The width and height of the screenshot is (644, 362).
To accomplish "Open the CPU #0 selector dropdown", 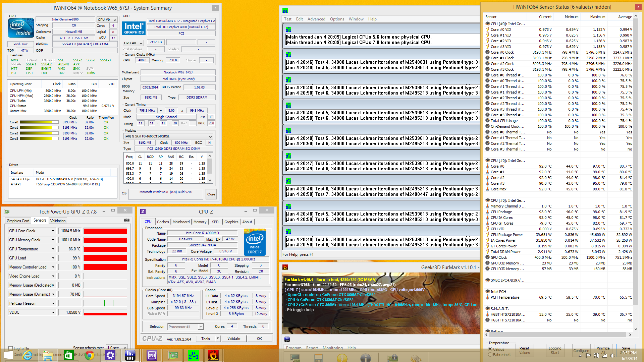I will pyautogui.click(x=107, y=20).
